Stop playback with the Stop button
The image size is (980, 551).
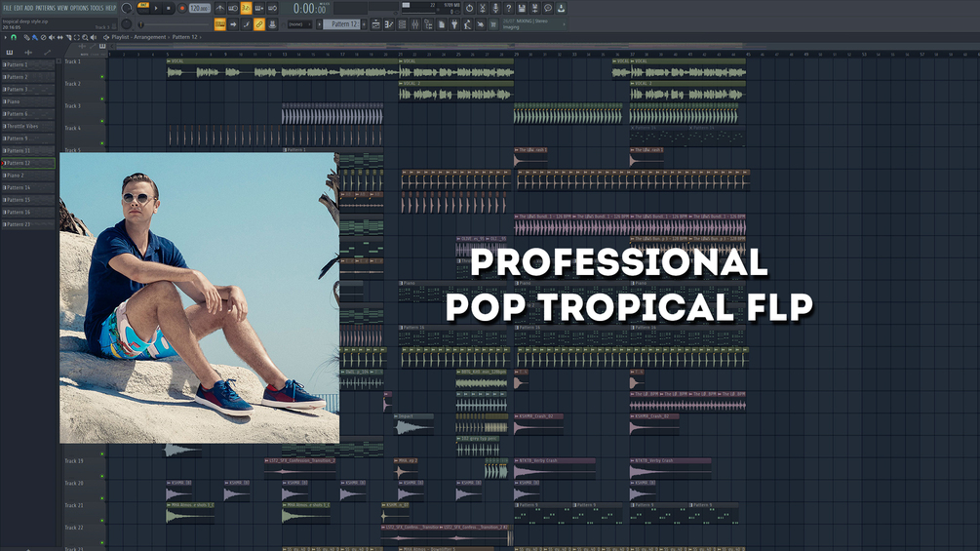click(169, 8)
